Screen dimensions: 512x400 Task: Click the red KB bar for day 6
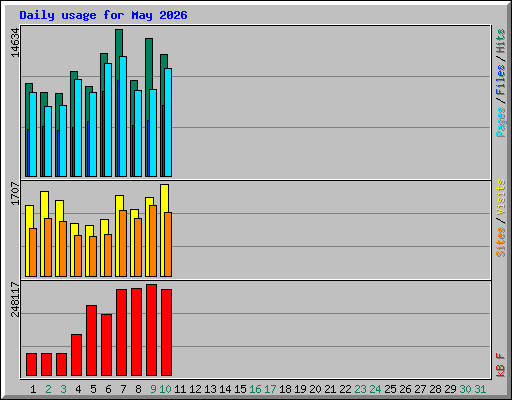(106, 345)
